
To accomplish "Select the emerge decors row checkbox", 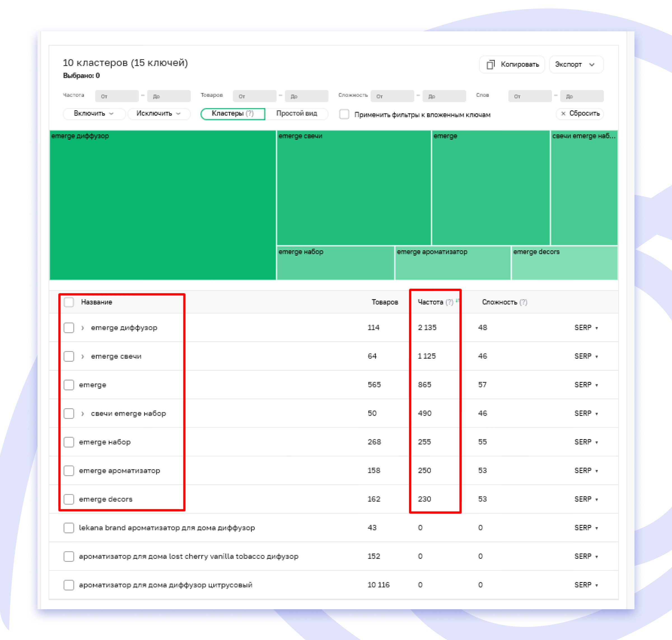I will tap(69, 499).
